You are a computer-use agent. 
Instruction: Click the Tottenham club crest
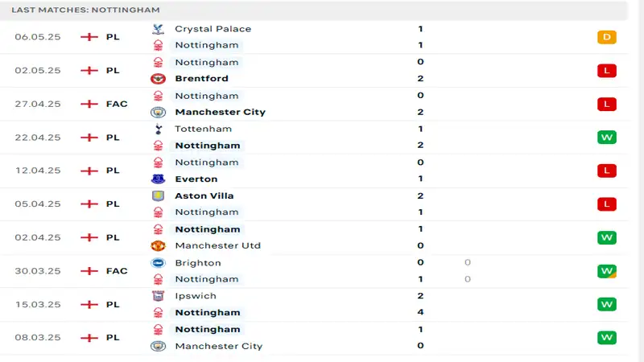[x=158, y=129]
